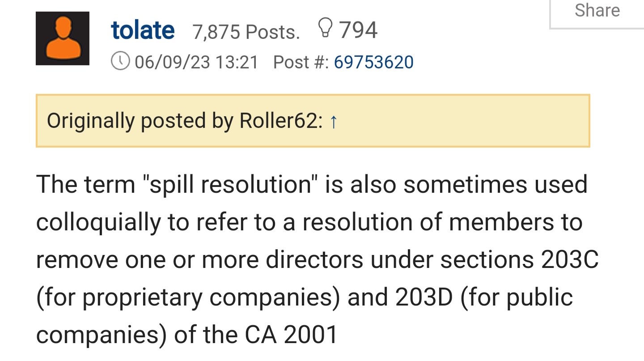
Task: Click the "Post #:" label
Action: (x=301, y=62)
